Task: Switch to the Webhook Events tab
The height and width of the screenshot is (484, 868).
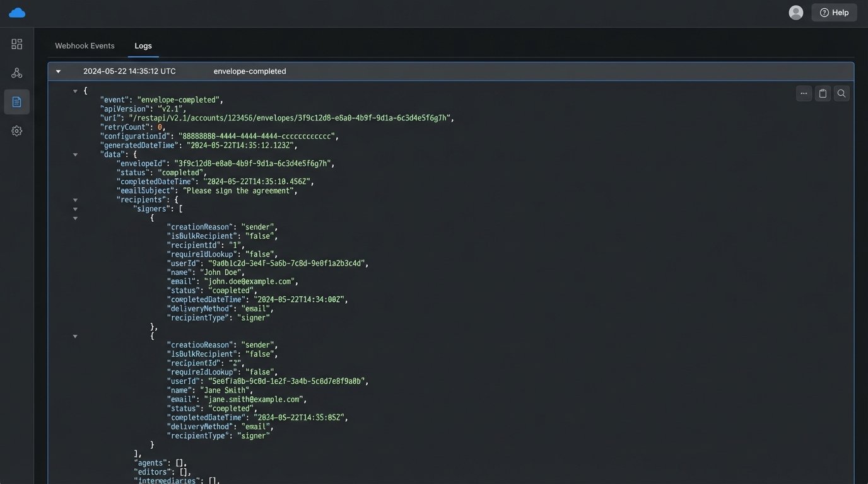Action: pyautogui.click(x=85, y=45)
